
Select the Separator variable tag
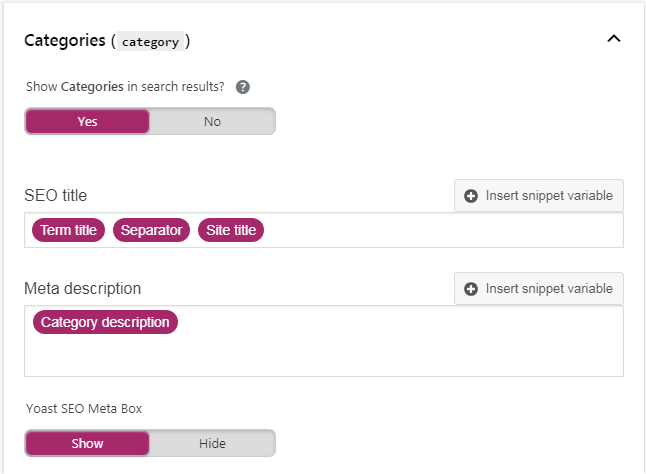click(x=151, y=230)
